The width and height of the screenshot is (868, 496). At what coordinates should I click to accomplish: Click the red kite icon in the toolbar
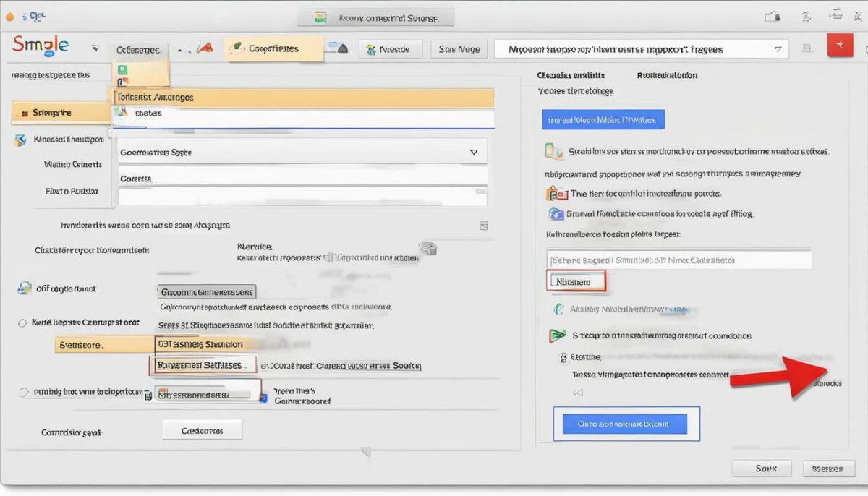206,48
